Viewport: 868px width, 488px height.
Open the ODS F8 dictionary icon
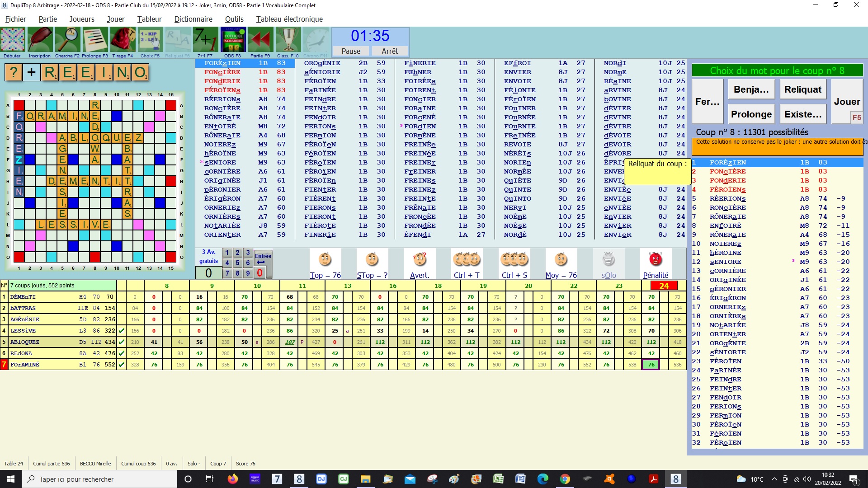(x=232, y=40)
